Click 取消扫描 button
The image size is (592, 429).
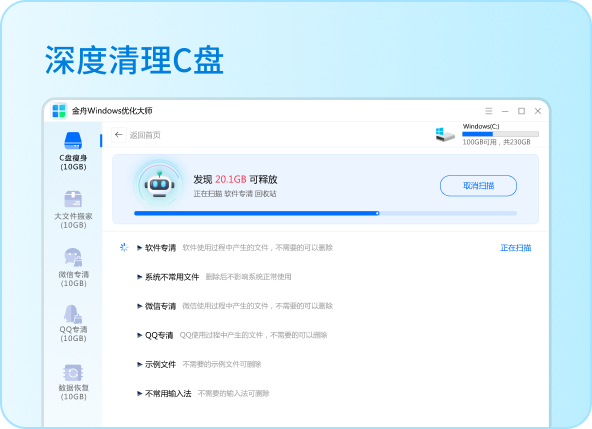tap(478, 185)
